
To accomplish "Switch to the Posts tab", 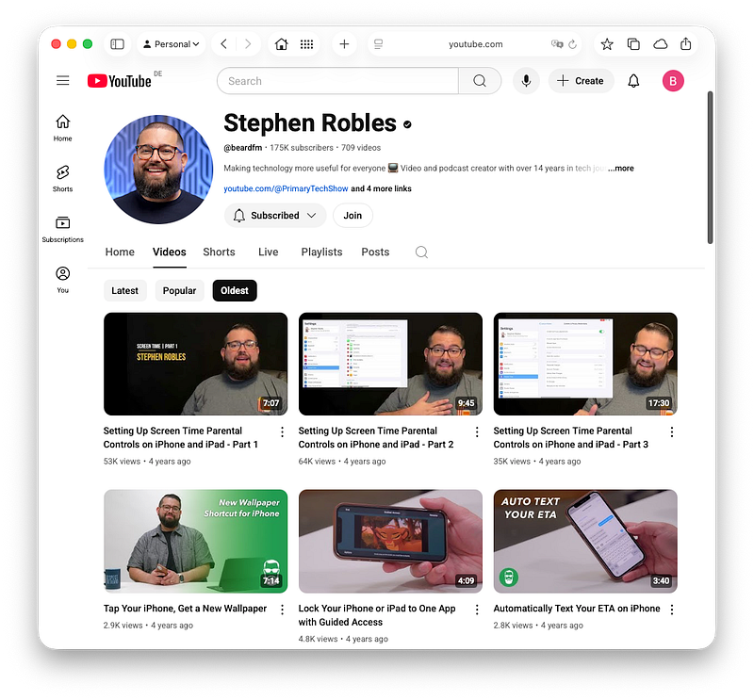I will tap(375, 252).
